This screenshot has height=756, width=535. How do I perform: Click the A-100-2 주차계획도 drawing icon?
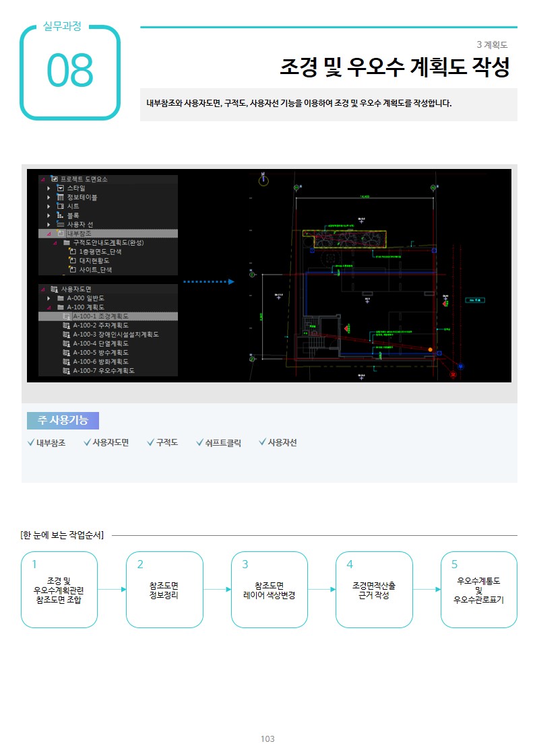coord(67,325)
